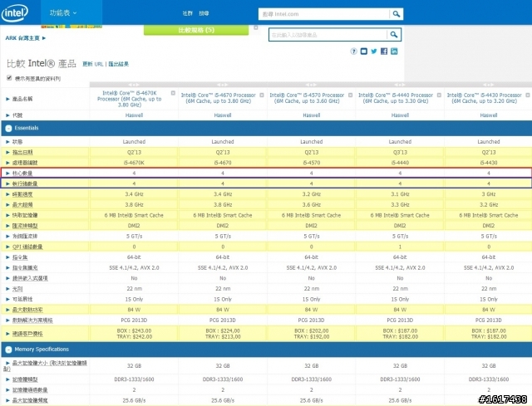This screenshot has width=532, height=406.
Task: Click 5 GT/s cell in i5-4670 column
Action: click(223, 237)
